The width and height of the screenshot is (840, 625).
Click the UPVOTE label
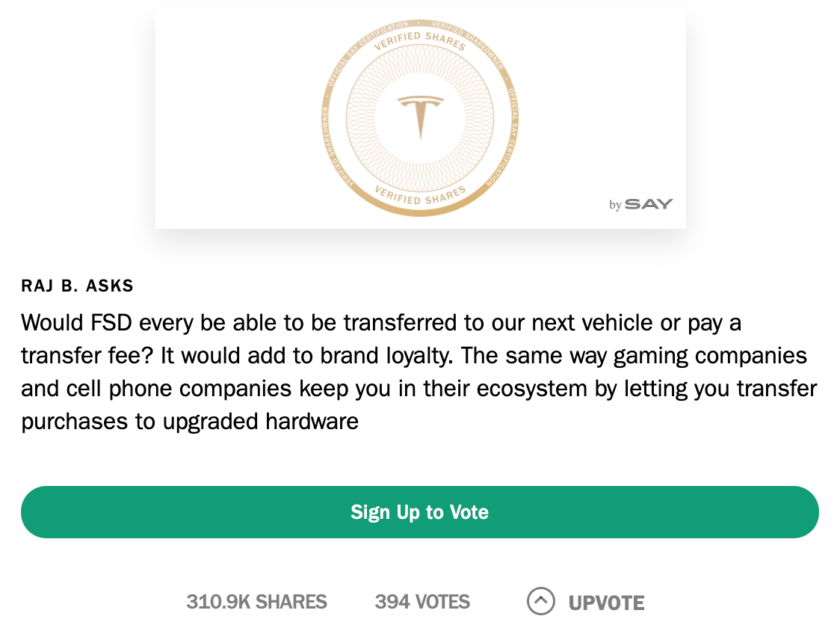[x=606, y=603]
